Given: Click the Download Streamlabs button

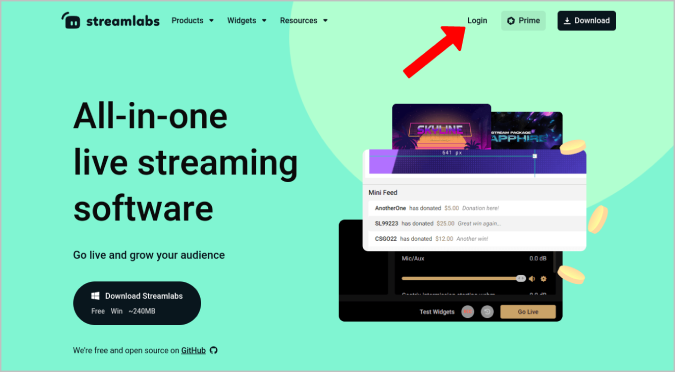Looking at the screenshot, I should tap(137, 303).
